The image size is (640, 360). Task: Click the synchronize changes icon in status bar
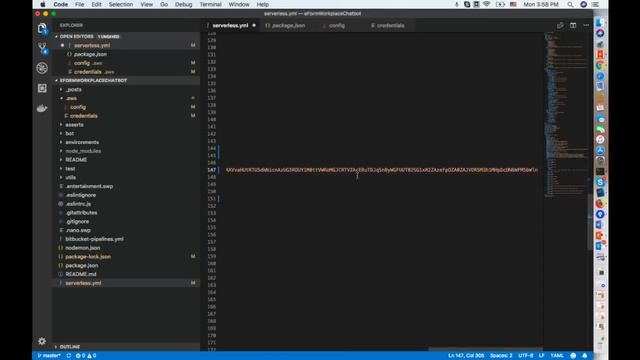pyautogui.click(x=69, y=356)
